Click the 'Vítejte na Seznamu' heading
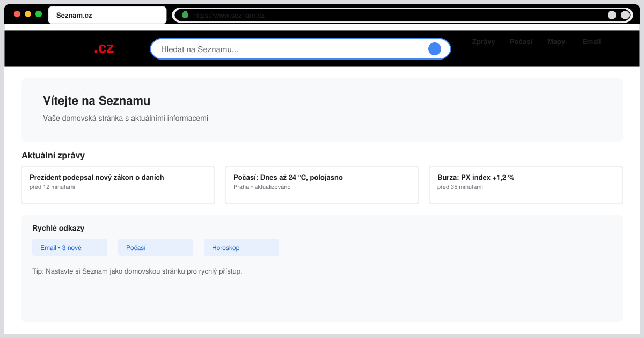644x338 pixels. [97, 100]
